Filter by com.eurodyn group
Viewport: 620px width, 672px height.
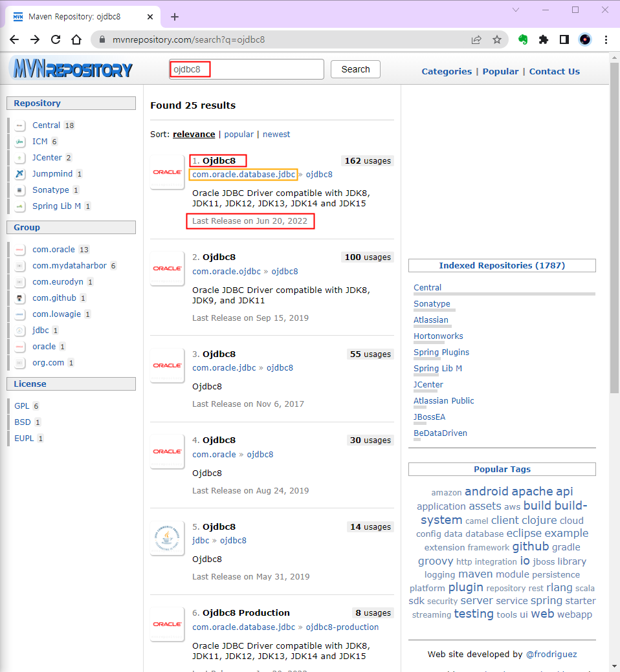(58, 282)
